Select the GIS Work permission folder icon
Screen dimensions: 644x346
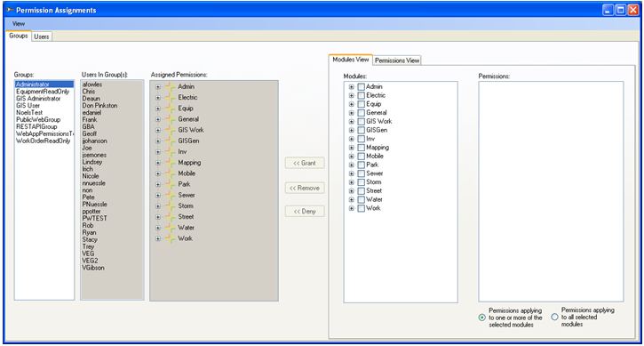tap(171, 130)
